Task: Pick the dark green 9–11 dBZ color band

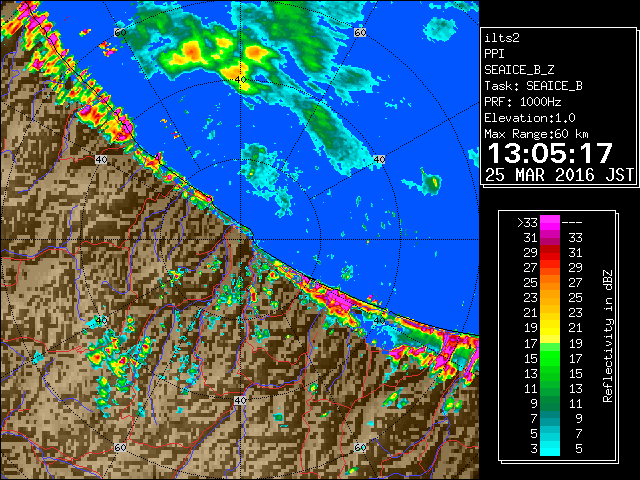Action: tap(550, 403)
